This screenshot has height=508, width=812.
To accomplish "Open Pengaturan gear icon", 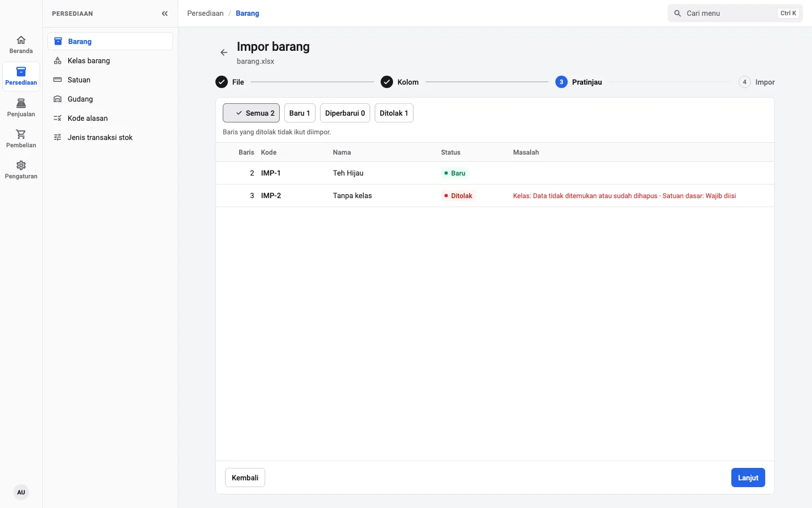I will tap(21, 165).
